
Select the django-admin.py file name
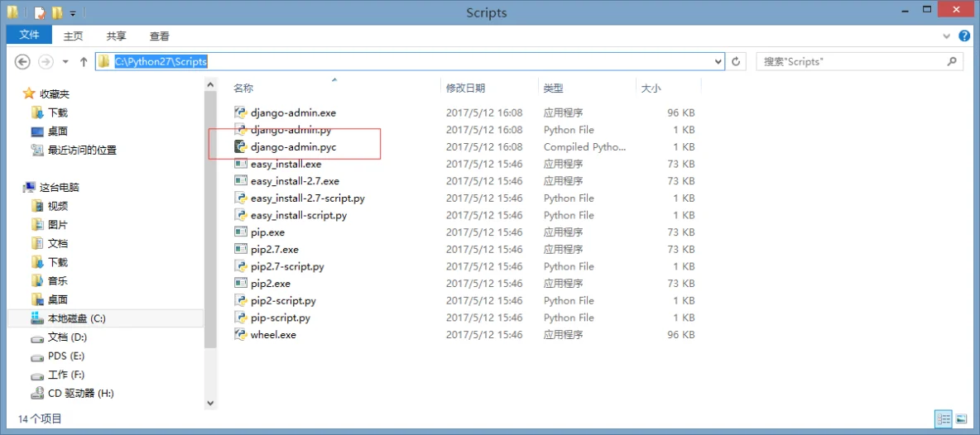pos(291,130)
